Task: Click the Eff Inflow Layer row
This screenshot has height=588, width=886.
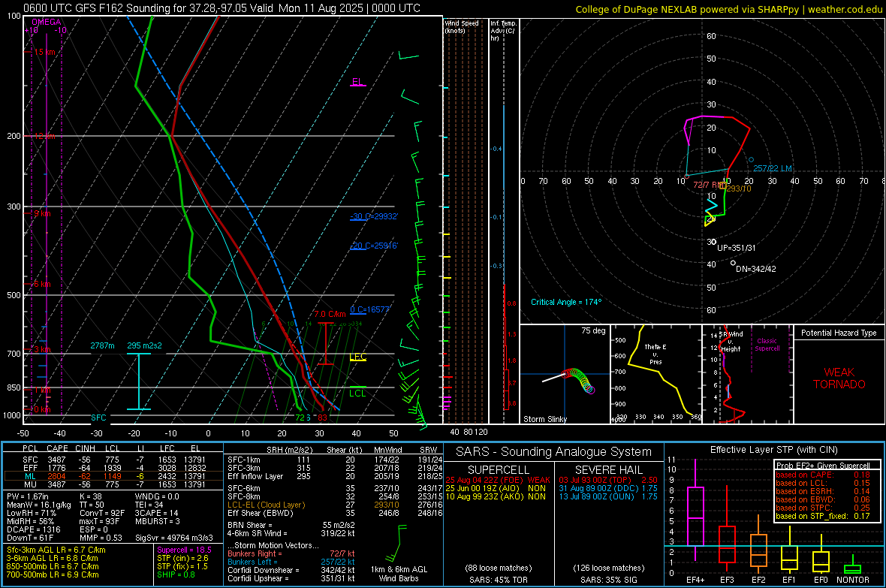Action: (x=335, y=476)
